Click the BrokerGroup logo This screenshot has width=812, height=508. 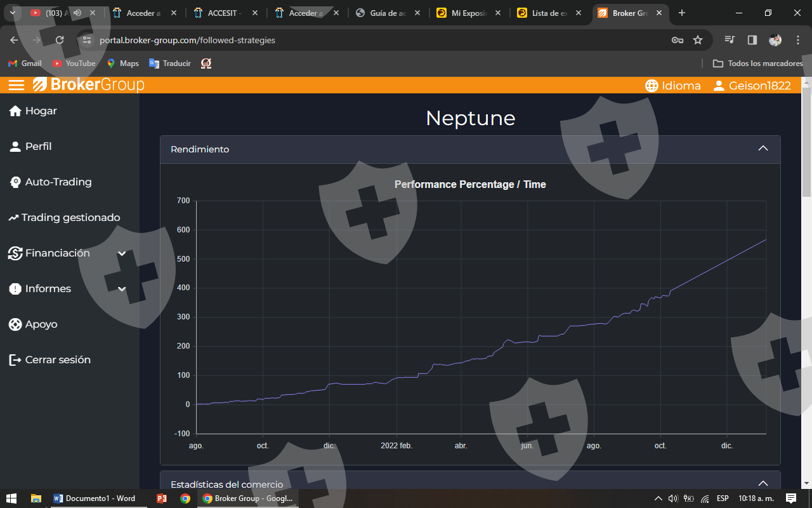(89, 85)
